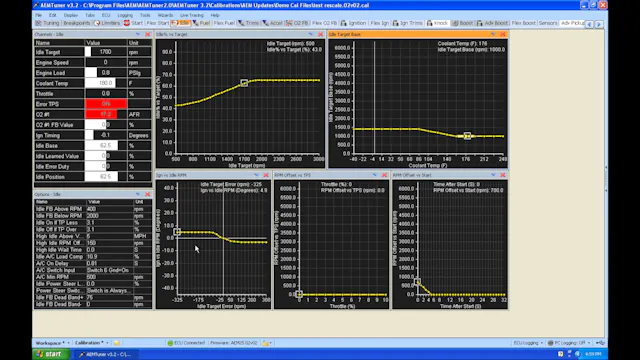Close the RPM Offset vs TPS graph
This screenshot has height=360, width=640.
pos(384,175)
